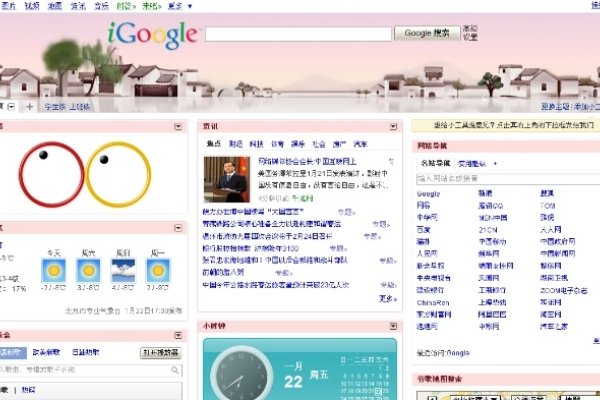Switch to 娱乐 news tab

click(298, 144)
